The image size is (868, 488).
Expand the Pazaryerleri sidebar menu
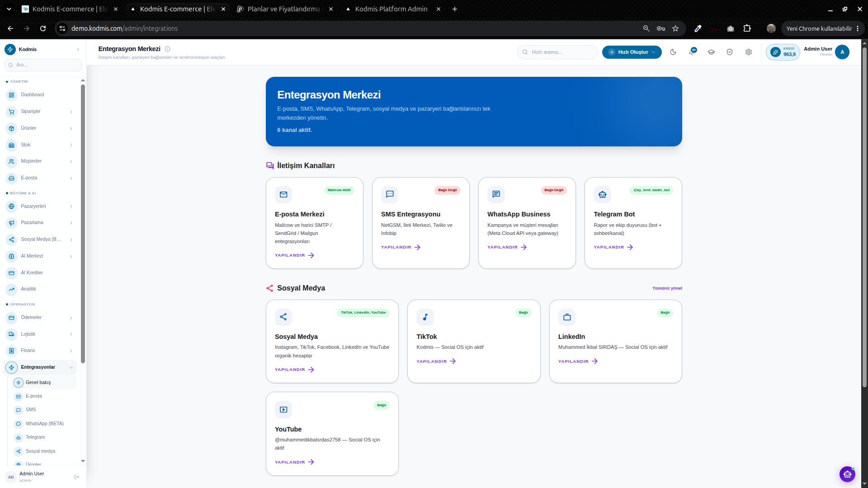(71, 206)
